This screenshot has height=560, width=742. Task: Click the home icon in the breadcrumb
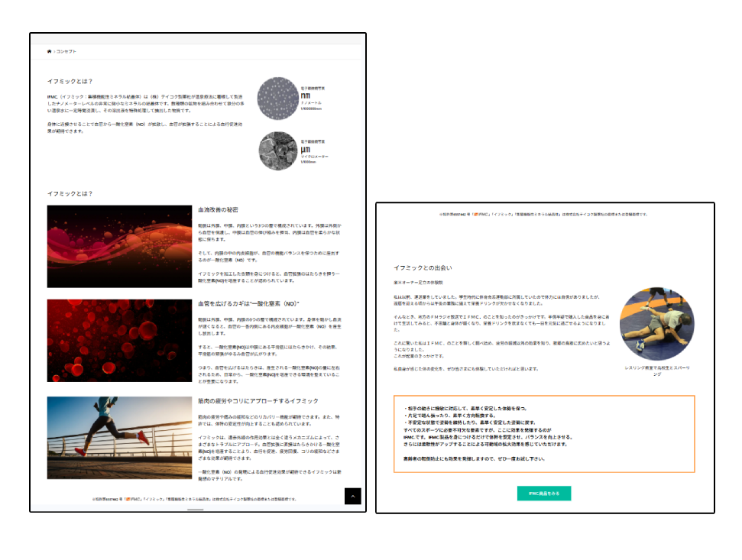50,51
